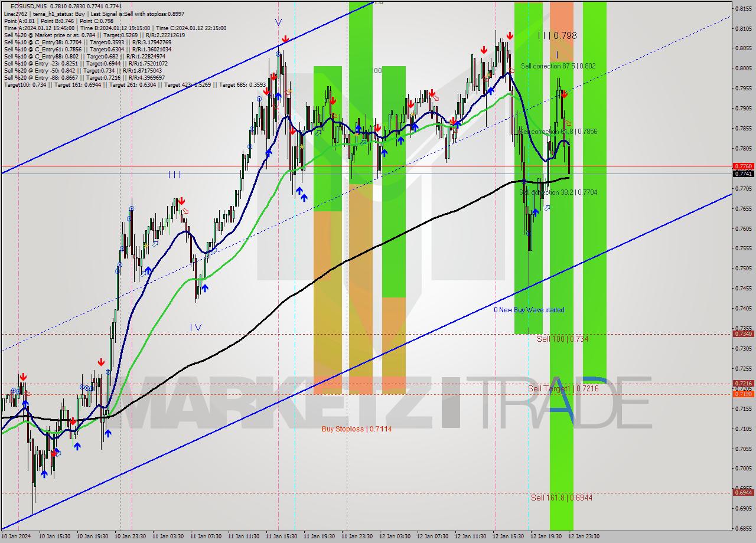This screenshot has width=756, height=543.
Task: Click the red 0.6944 price tag on axis
Action: 743,493
